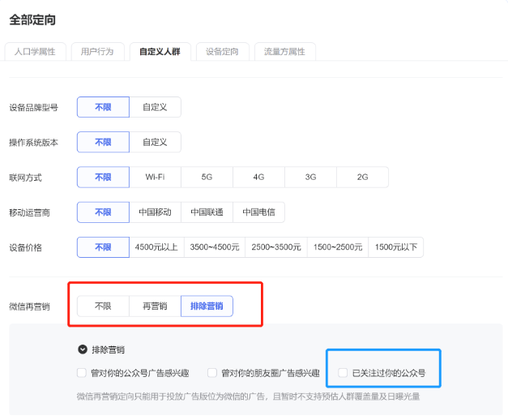Choose 自定义 for 设备品牌型号

click(x=155, y=107)
